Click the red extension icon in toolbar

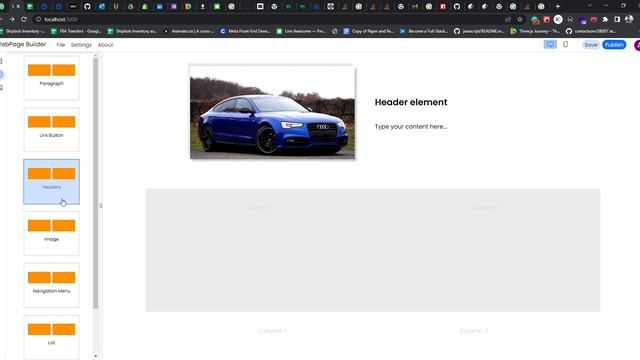pyautogui.click(x=547, y=20)
